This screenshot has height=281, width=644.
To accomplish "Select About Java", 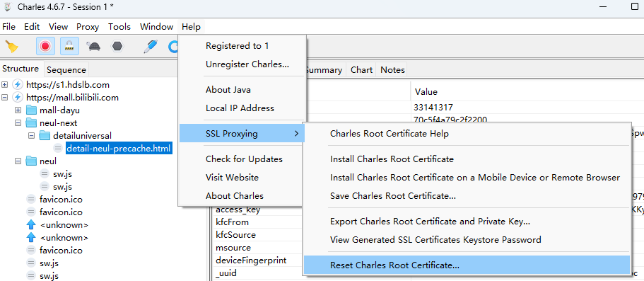I will coord(242,90).
